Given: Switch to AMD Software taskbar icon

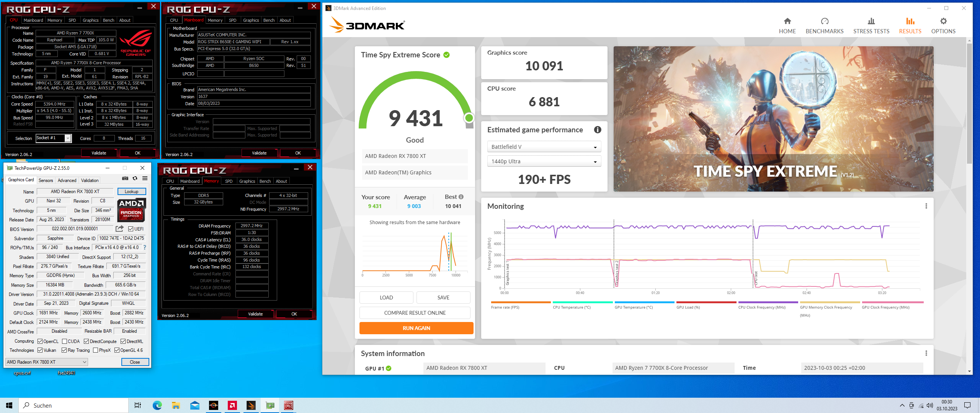Looking at the screenshot, I should [232, 405].
